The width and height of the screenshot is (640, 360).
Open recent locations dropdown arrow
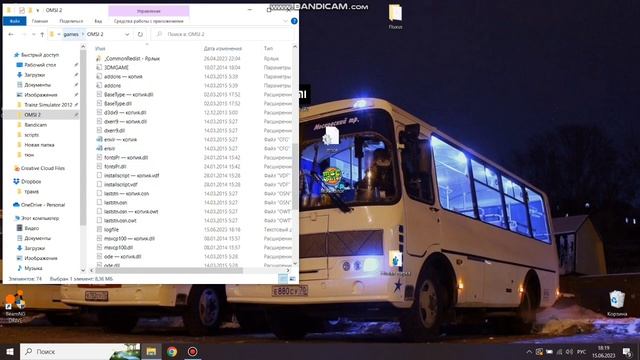[33, 34]
